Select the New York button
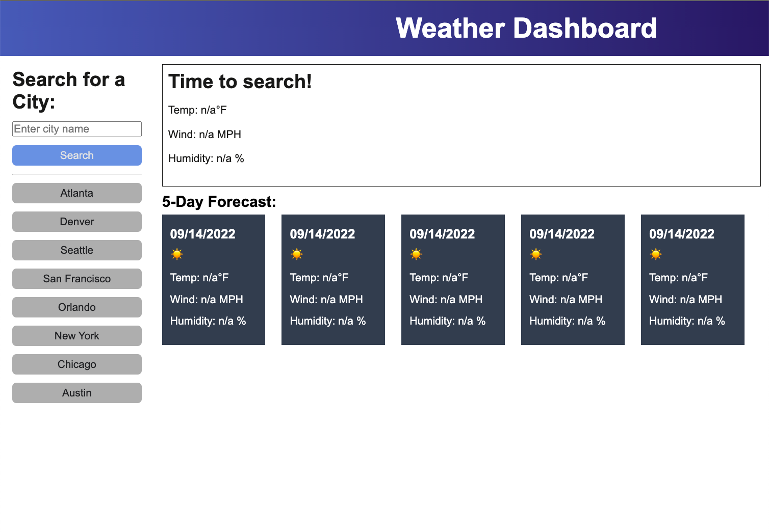Viewport: 769px width, 532px height. click(77, 336)
